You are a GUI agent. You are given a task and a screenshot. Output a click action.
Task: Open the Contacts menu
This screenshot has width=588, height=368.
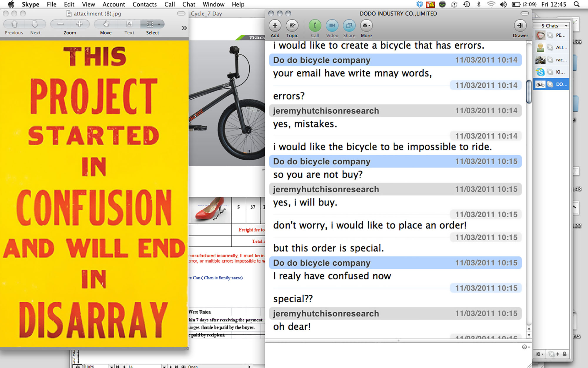(144, 4)
